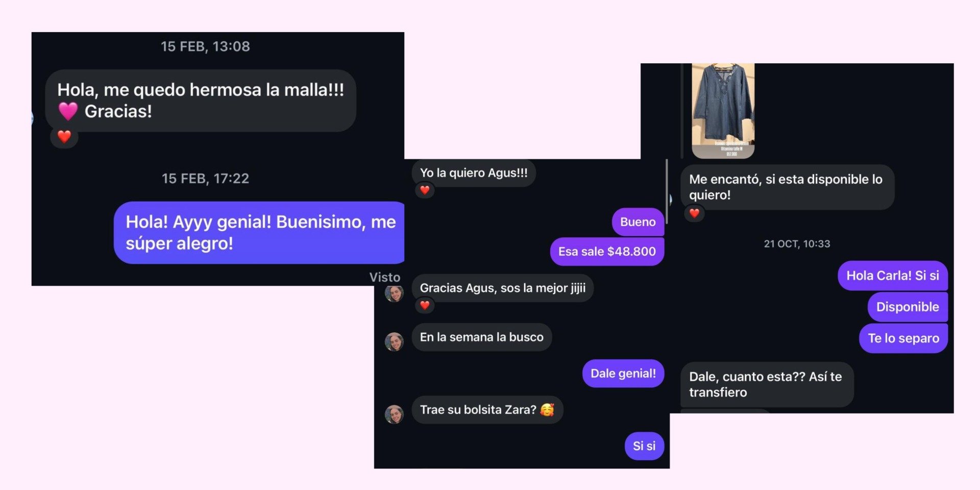980x490 pixels.
Task: Click pink heart emoji in malla message
Action: (x=68, y=111)
